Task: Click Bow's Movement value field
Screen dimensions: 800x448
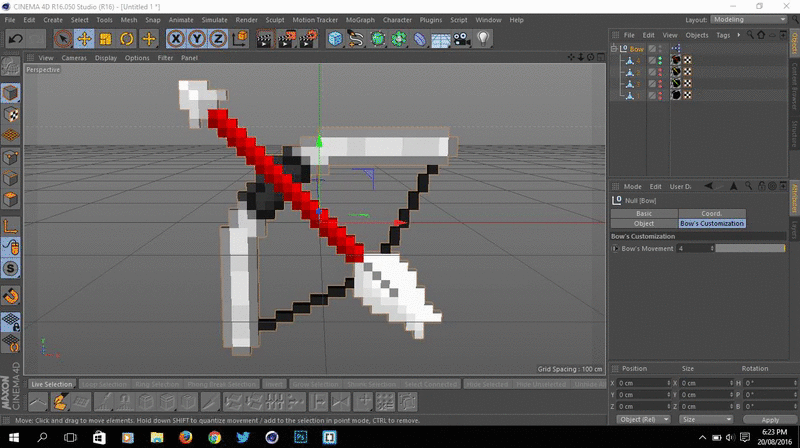Action: pyautogui.click(x=695, y=248)
